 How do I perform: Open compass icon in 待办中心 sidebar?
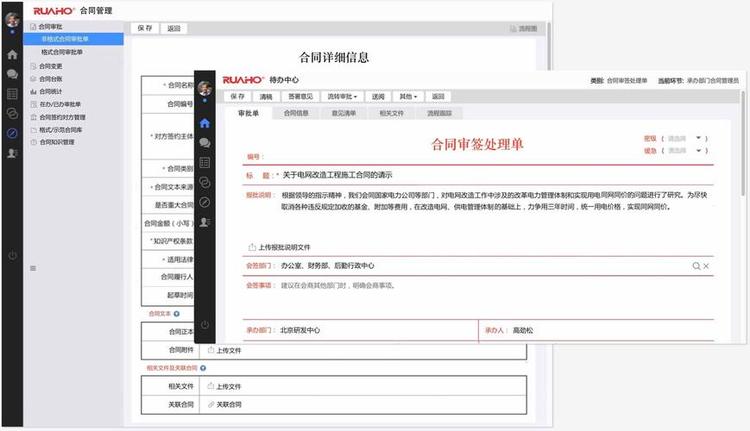(x=205, y=202)
